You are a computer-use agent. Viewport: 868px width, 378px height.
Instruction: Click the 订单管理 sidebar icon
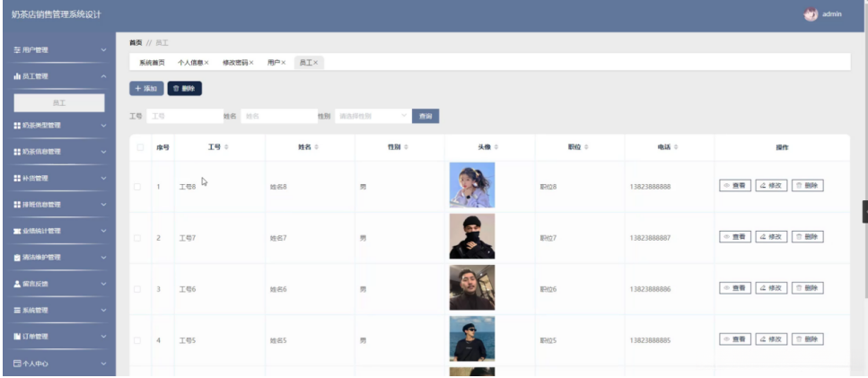17,337
